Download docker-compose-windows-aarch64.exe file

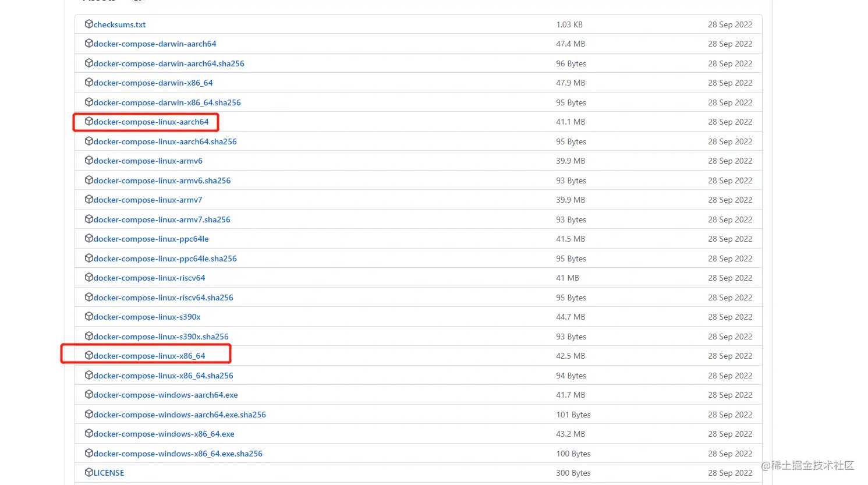165,395
